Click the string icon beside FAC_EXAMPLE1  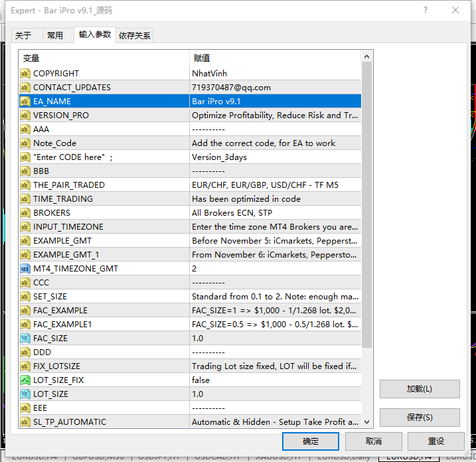coord(25,325)
